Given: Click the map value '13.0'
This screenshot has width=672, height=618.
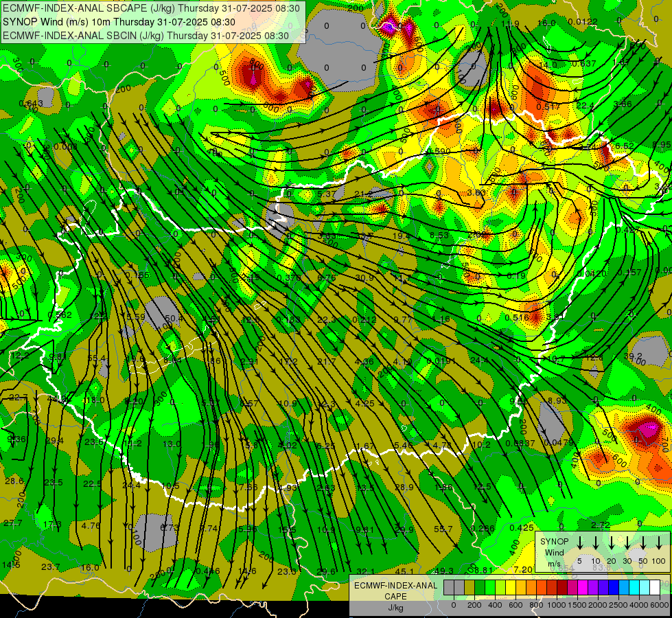Looking at the screenshot, I should click(x=172, y=444).
